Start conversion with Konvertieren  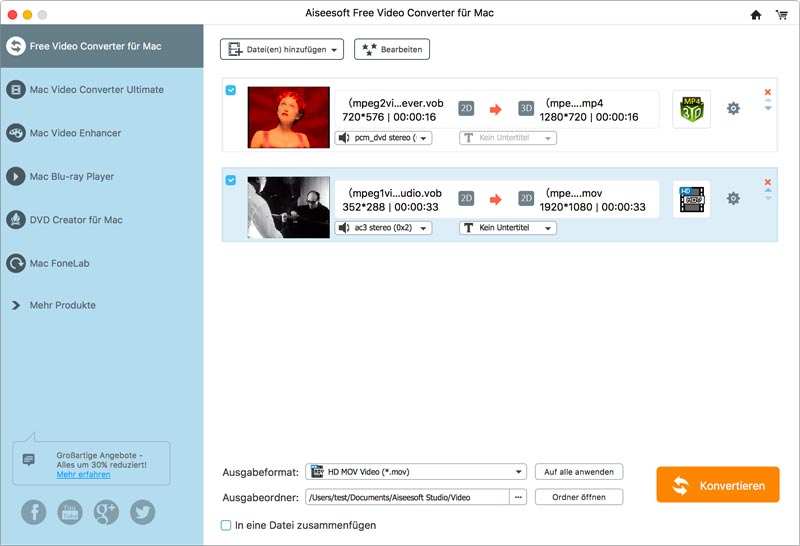tap(718, 485)
